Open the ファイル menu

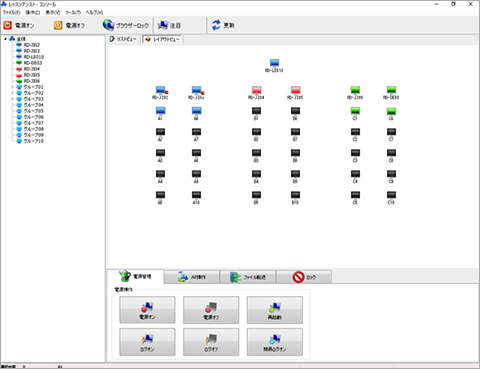[11, 12]
